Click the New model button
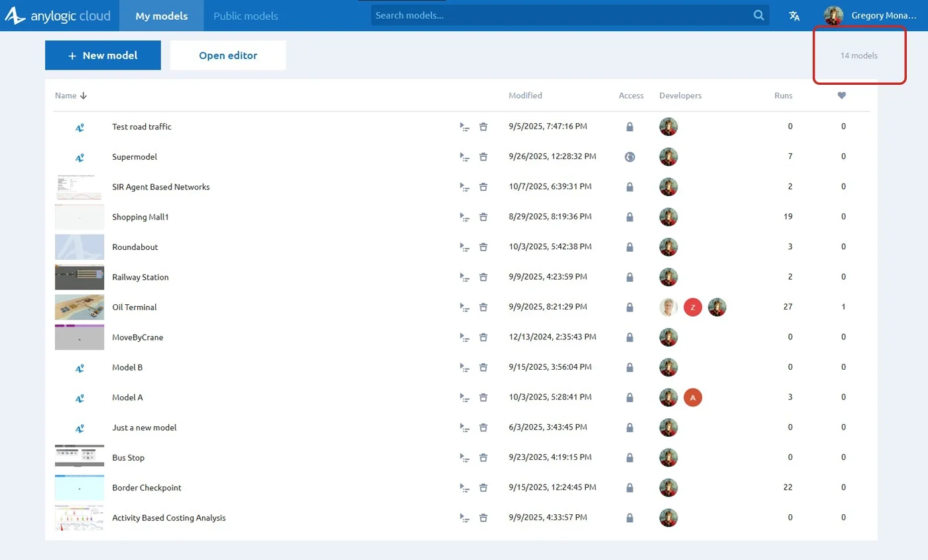The height and width of the screenshot is (560, 928). [x=103, y=56]
